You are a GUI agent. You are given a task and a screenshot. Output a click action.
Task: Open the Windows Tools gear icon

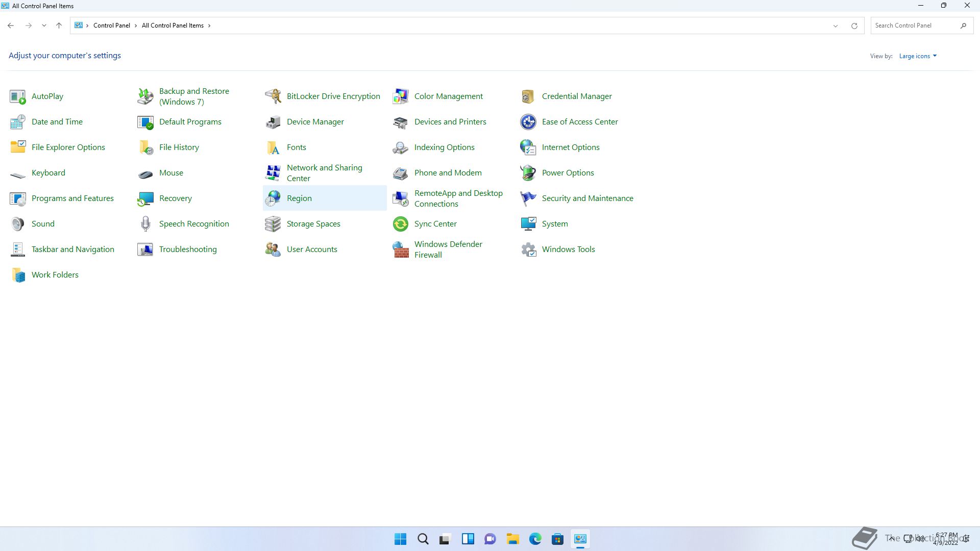coord(528,249)
